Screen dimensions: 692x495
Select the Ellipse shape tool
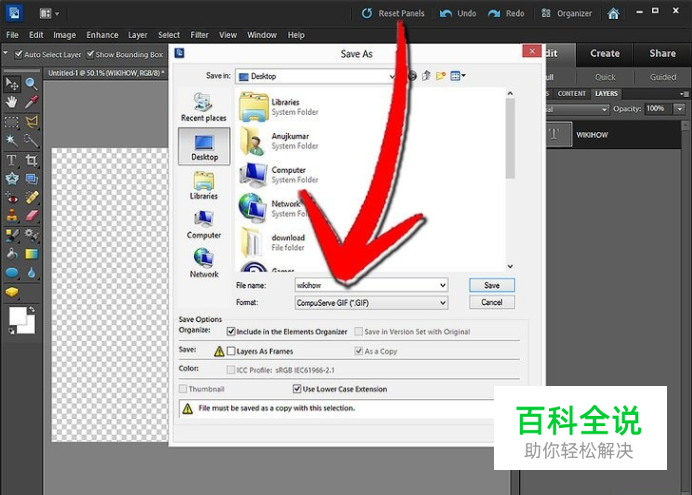[x=12, y=273]
